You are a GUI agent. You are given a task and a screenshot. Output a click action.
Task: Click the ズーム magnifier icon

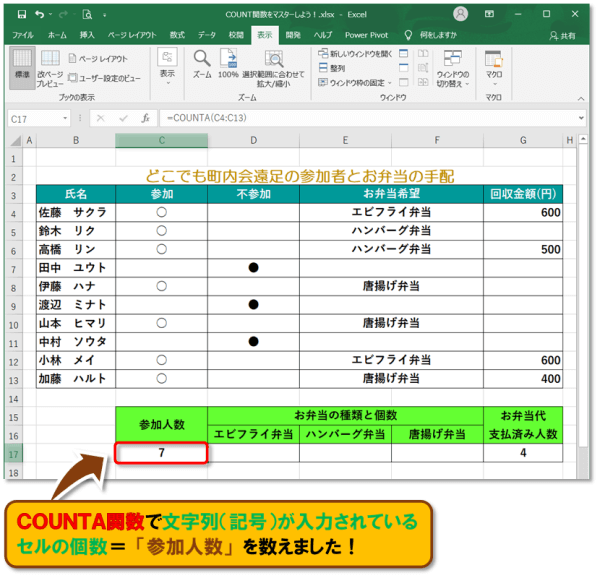[x=202, y=64]
